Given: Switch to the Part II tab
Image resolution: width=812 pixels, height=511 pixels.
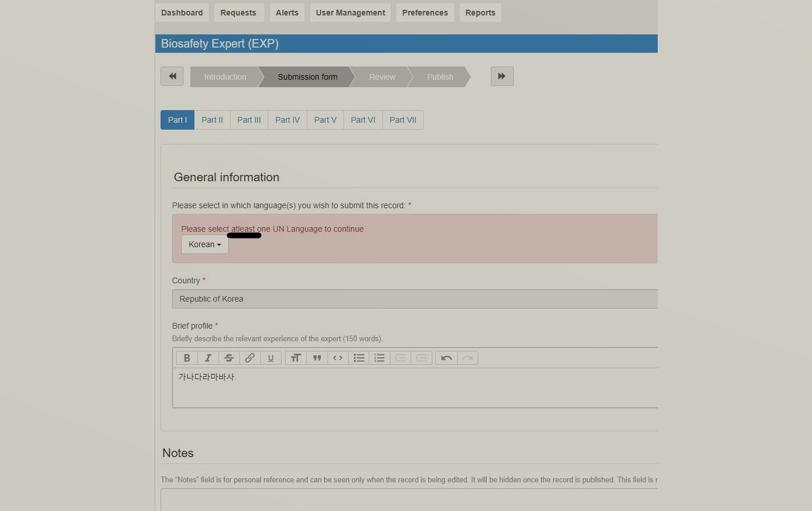Looking at the screenshot, I should [x=212, y=120].
